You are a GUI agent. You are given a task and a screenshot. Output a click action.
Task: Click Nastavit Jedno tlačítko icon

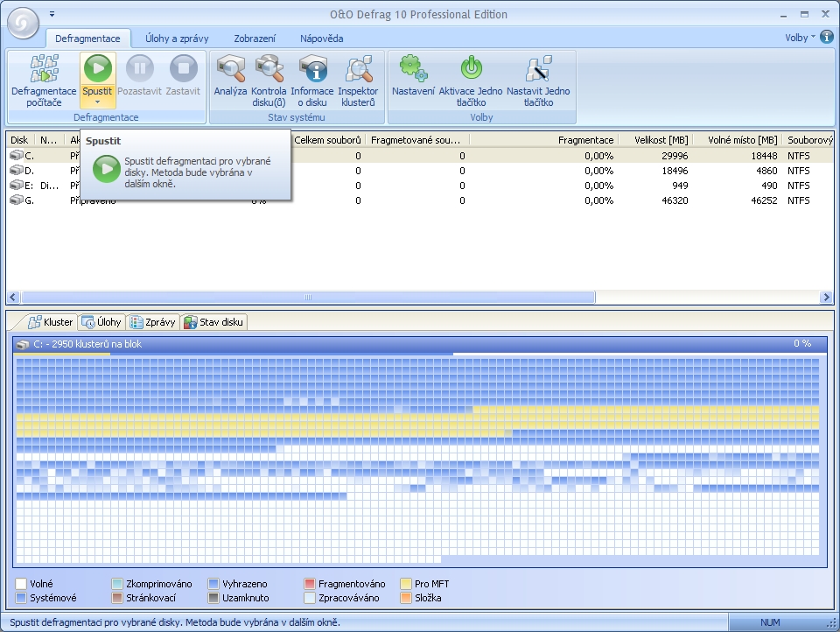click(538, 68)
